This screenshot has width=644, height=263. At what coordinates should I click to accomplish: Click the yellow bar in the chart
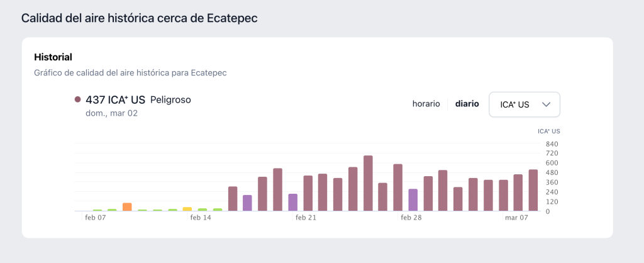click(x=187, y=209)
